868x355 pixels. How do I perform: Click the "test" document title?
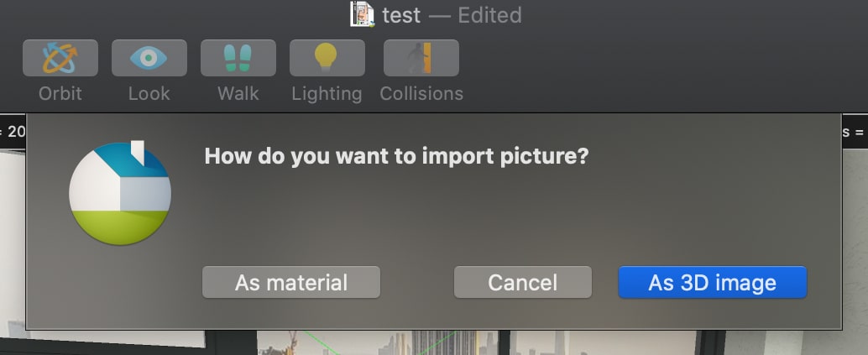(x=401, y=15)
